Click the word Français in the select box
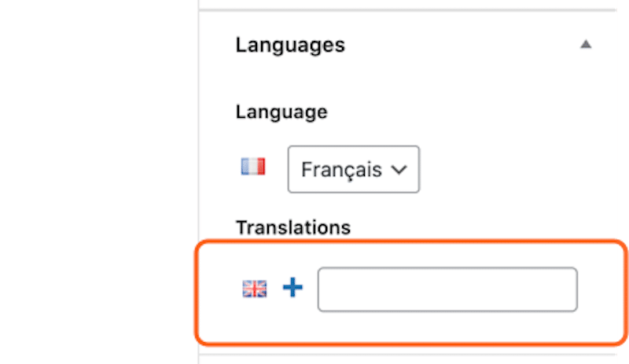 tap(341, 170)
